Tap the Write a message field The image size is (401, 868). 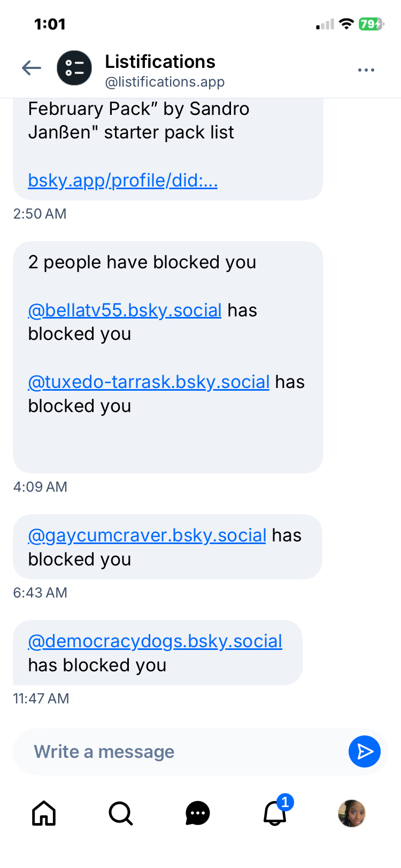176,751
